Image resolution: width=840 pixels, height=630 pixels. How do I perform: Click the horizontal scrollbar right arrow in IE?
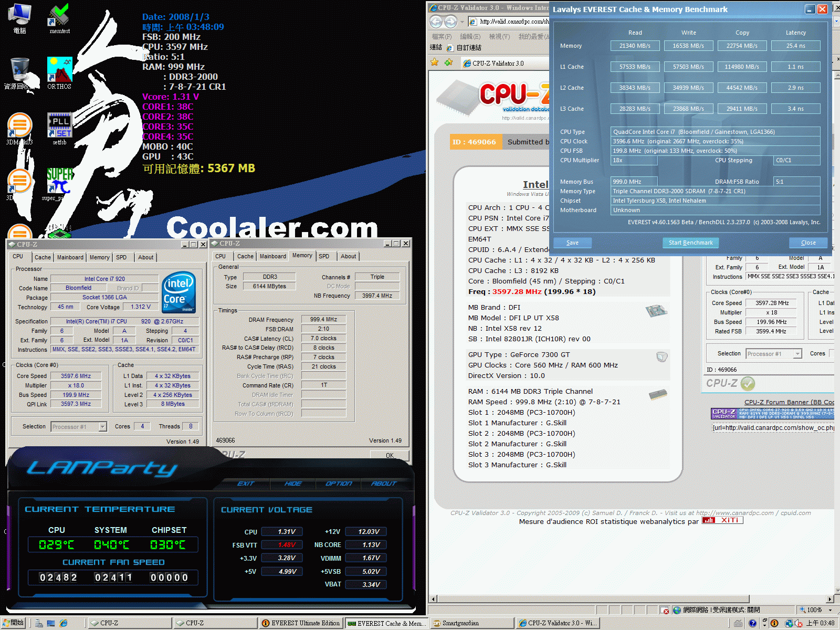(x=830, y=599)
